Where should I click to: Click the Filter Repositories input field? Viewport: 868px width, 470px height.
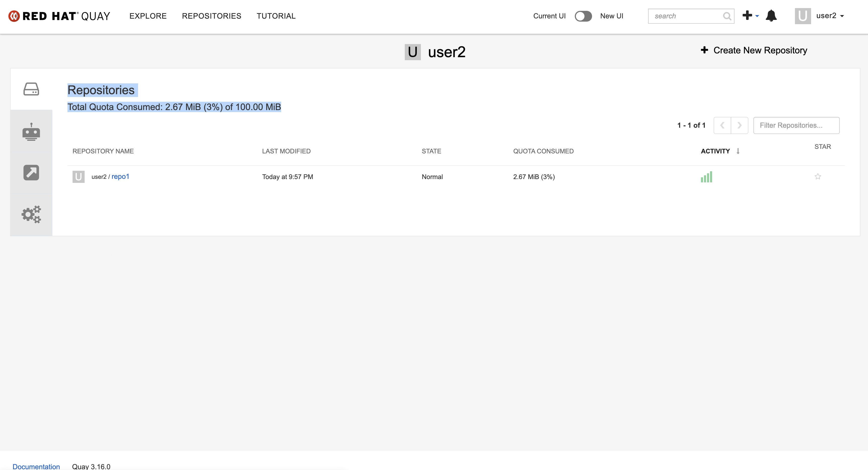[x=796, y=125]
